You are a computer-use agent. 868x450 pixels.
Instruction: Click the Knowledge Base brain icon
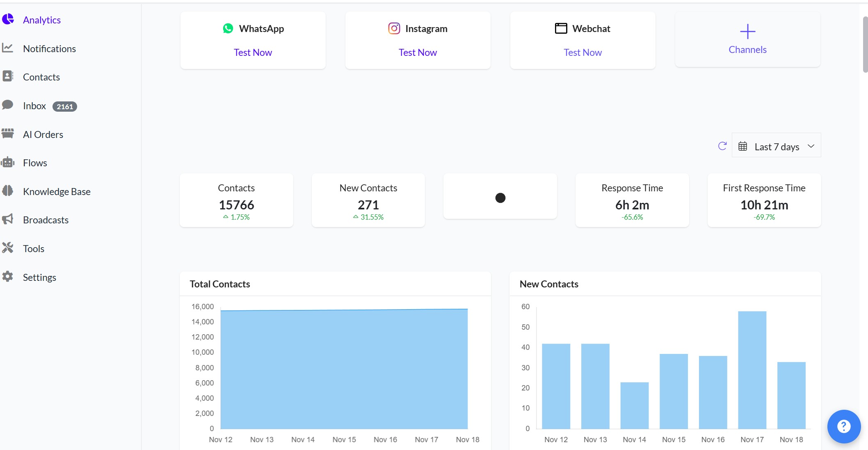pyautogui.click(x=8, y=191)
